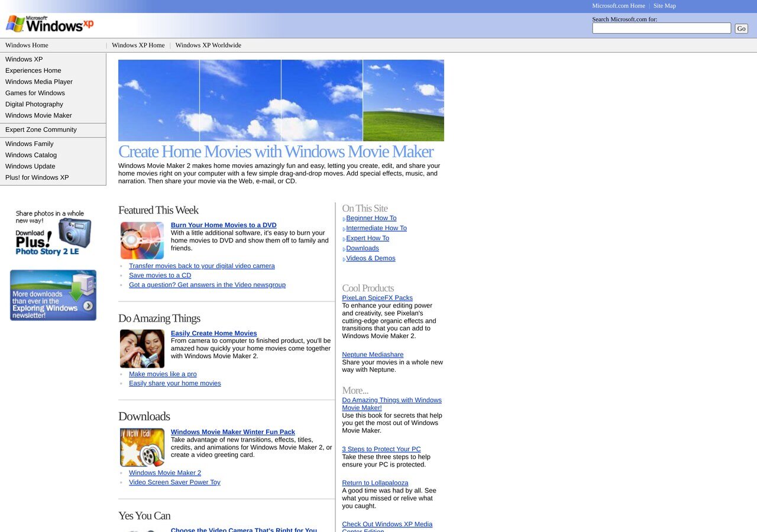Open Return to Lollapalooza link
Screen dimensions: 757x532
pos(375,483)
